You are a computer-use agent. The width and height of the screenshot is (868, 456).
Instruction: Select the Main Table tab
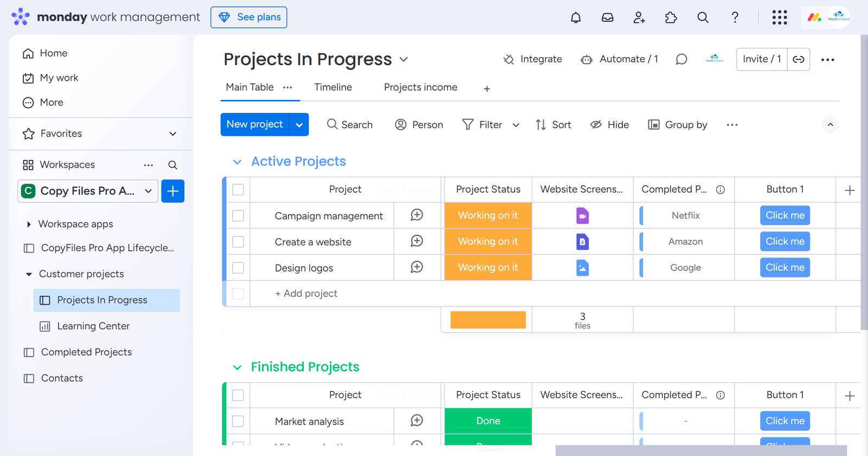(250, 87)
